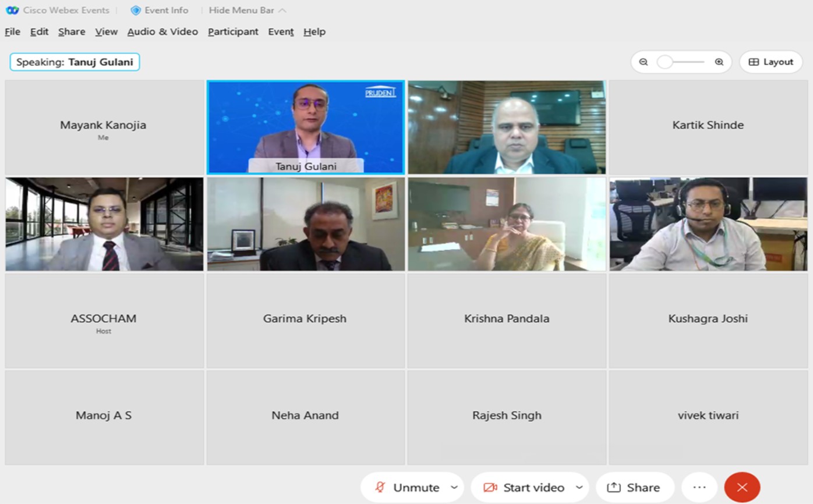This screenshot has height=504, width=813.
Task: Open the more options ellipsis button
Action: pos(699,488)
